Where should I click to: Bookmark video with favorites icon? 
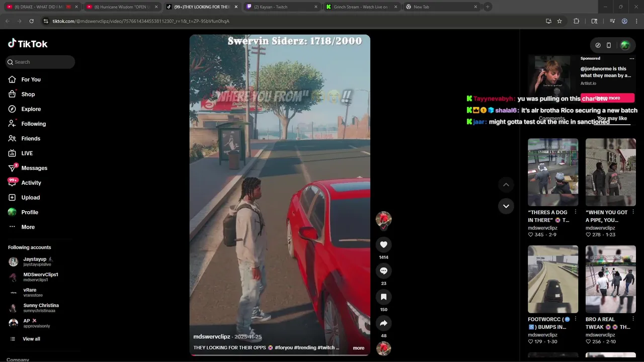click(383, 297)
